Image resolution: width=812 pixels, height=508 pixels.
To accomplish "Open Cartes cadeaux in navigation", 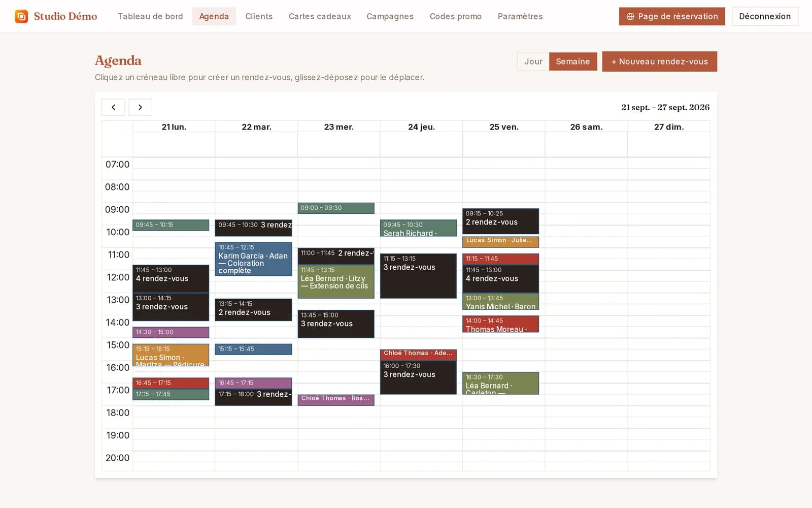I will coord(320,16).
